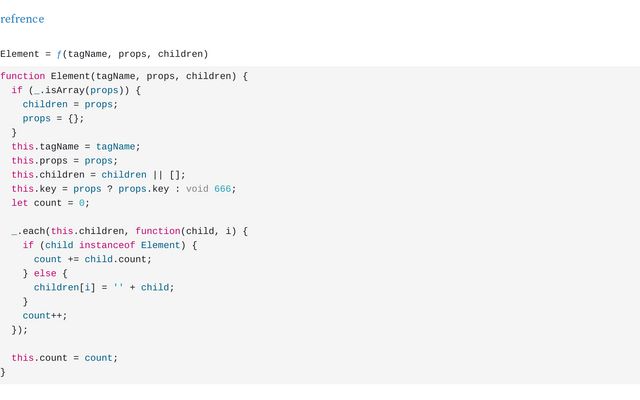Click the italic f symbol after Element =
The width and height of the screenshot is (640, 400).
point(59,54)
